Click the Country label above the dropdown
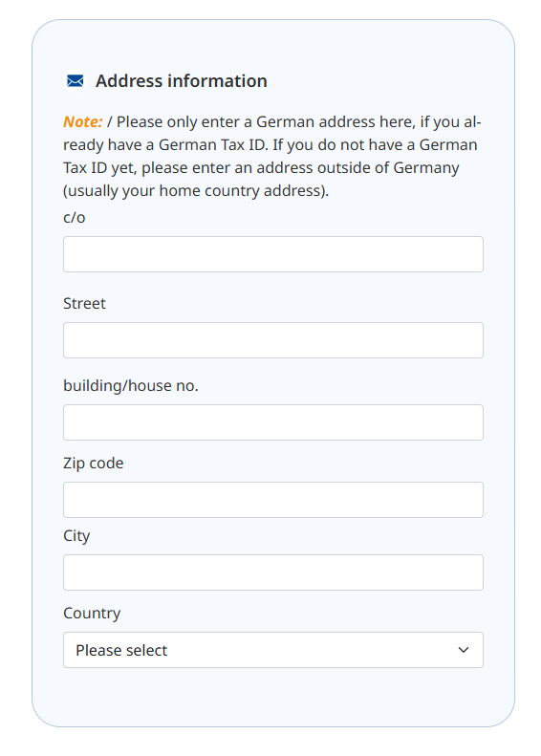The image size is (541, 756). tap(92, 614)
